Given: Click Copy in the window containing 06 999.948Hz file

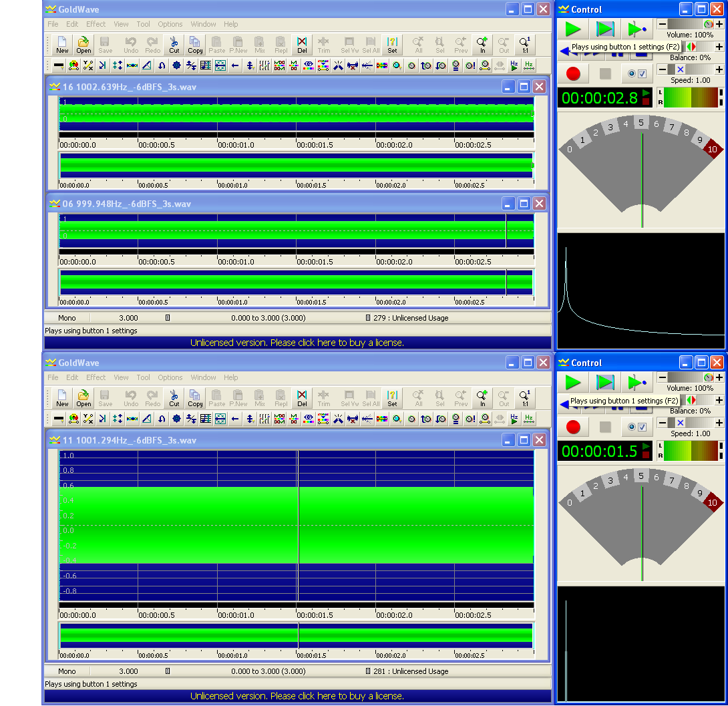Looking at the screenshot, I should pos(195,45).
